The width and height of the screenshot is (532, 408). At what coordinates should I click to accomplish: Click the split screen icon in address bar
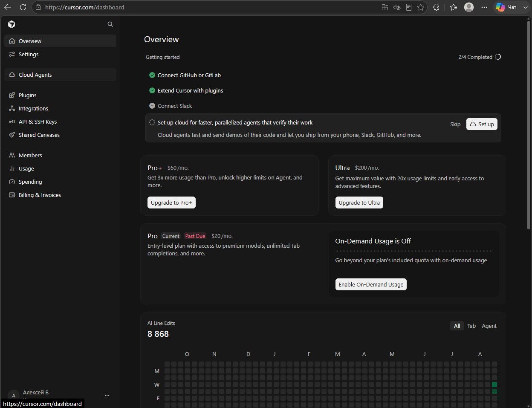tap(385, 7)
